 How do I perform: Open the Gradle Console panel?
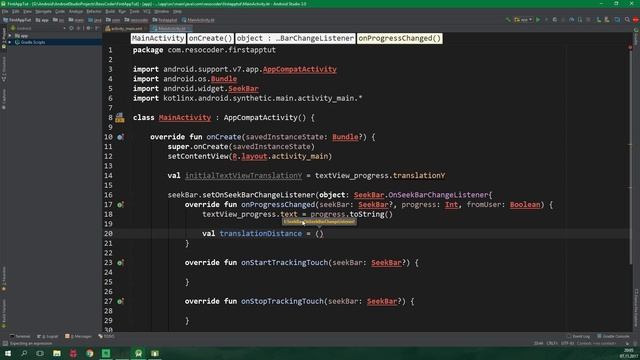(x=613, y=336)
